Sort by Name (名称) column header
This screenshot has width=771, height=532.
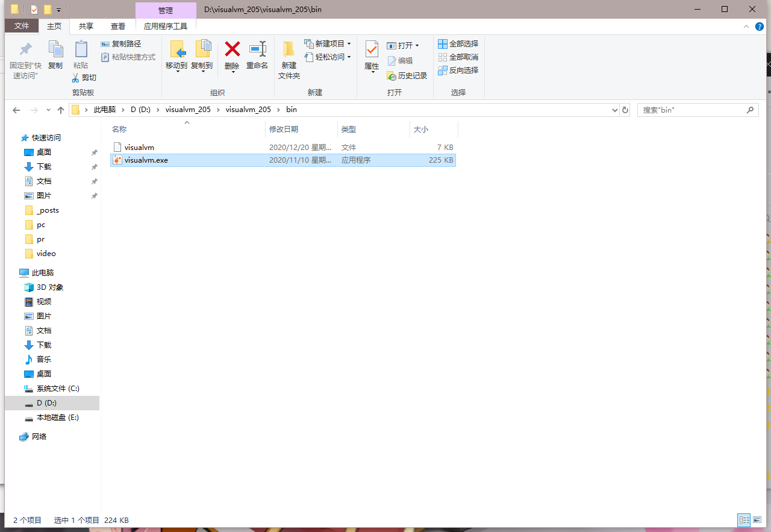[x=119, y=130]
